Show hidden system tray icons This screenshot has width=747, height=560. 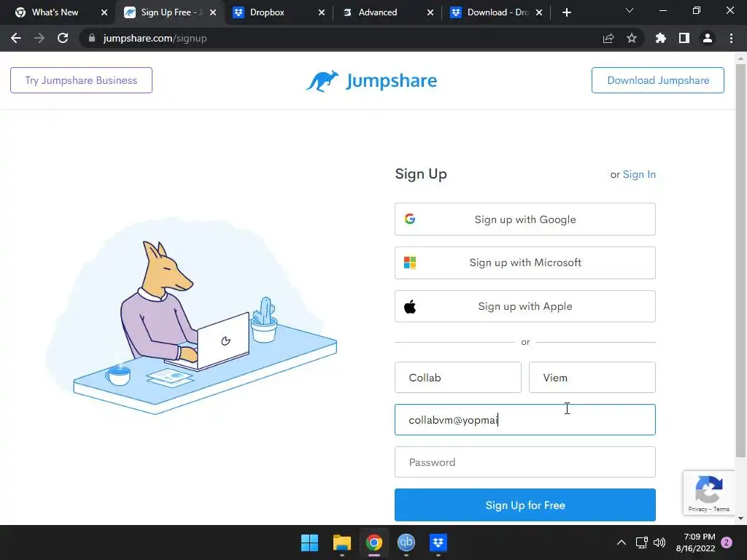click(x=622, y=542)
